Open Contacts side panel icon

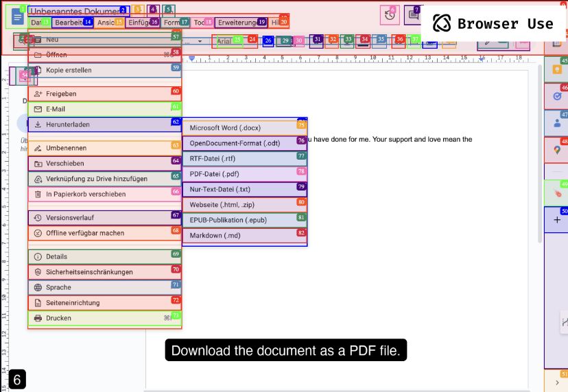[557, 123]
